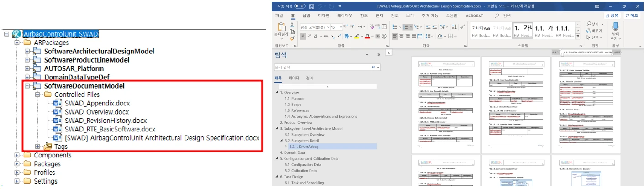Click the Redo icon in Word
644x189 pixels.
(331, 6)
